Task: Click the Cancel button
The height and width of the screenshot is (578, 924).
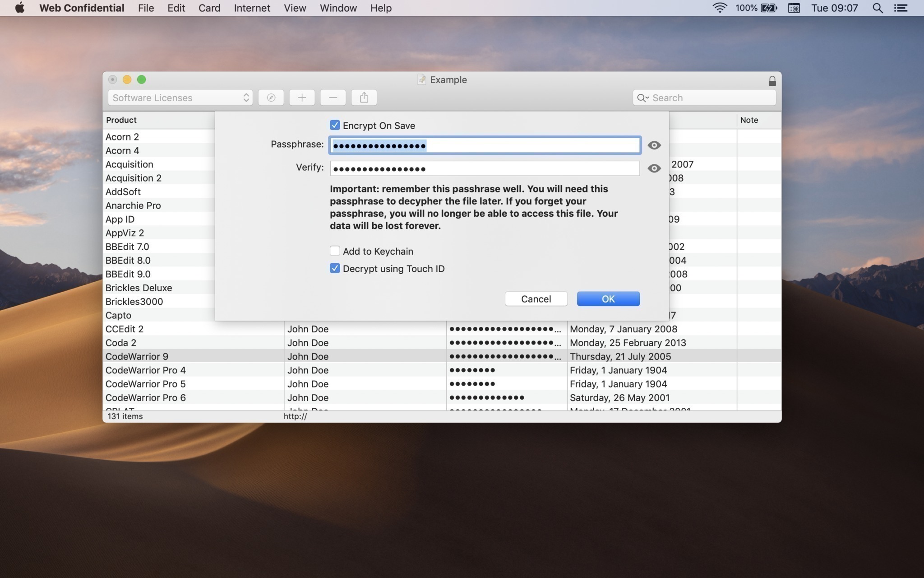Action: [536, 298]
